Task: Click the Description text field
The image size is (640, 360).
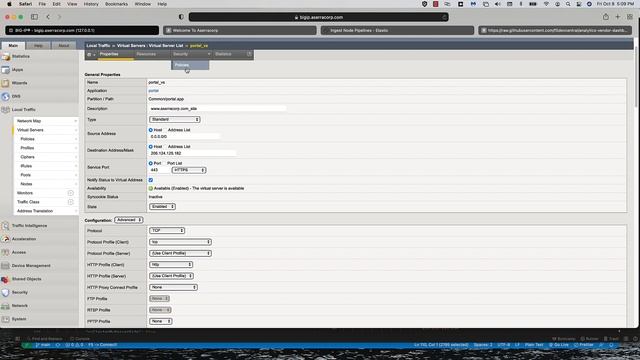Action: 217,109
